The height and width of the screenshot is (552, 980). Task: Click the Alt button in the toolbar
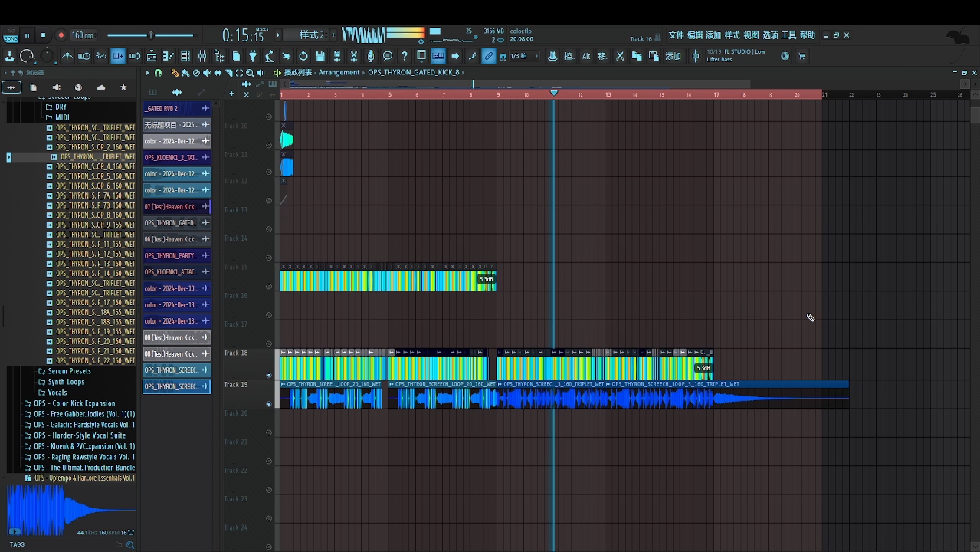pyautogui.click(x=586, y=56)
